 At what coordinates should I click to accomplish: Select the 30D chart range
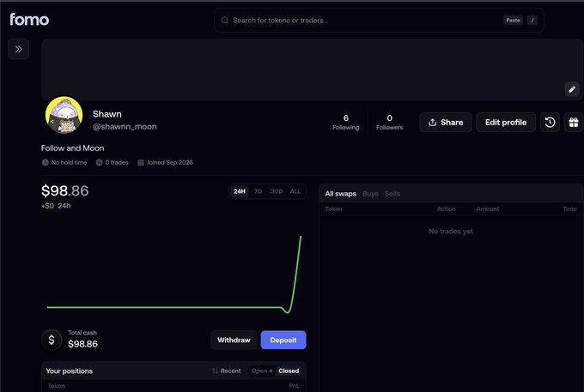click(x=277, y=191)
